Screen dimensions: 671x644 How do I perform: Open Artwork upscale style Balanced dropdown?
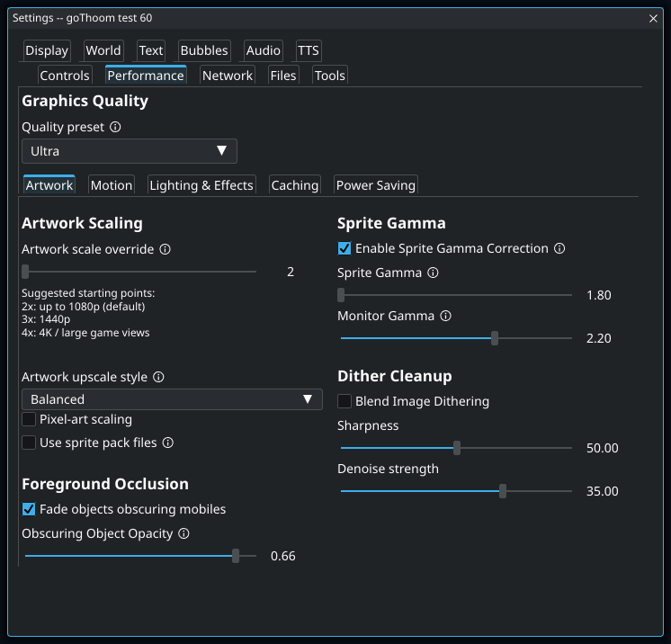click(x=172, y=399)
